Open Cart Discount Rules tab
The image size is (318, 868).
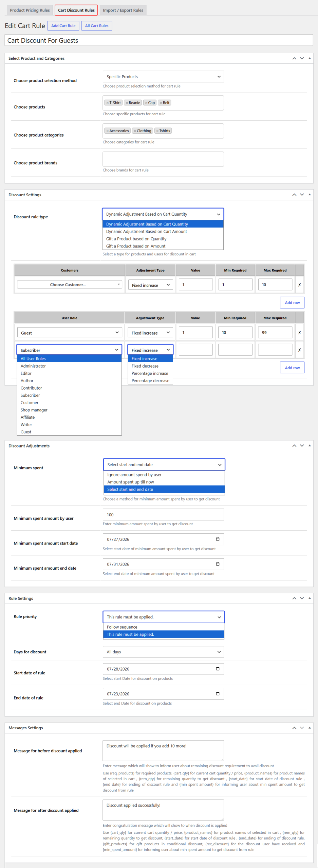(76, 10)
